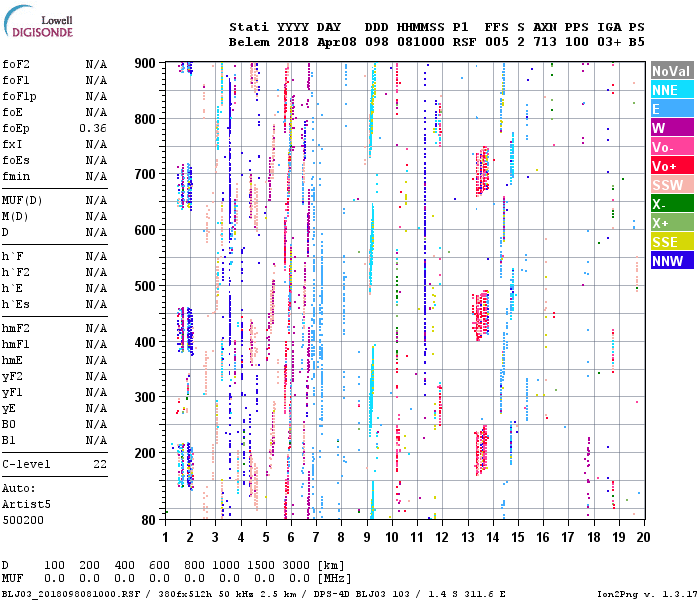Click the yF2 parameter label
Viewport: 700px width, 600px height.
pyautogui.click(x=12, y=376)
